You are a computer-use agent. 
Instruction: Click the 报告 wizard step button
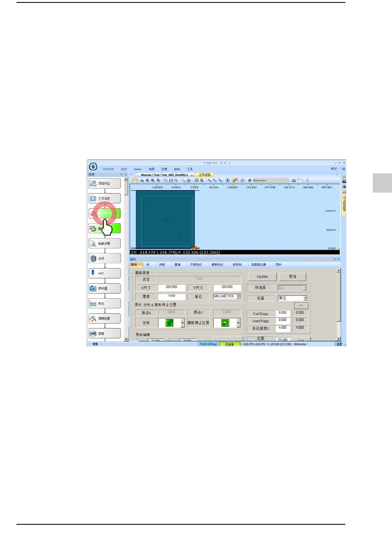105,333
